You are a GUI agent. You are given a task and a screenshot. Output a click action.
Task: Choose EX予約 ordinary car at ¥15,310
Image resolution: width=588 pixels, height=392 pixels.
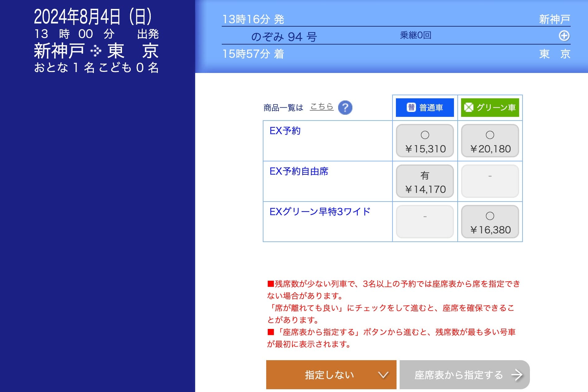tap(425, 141)
